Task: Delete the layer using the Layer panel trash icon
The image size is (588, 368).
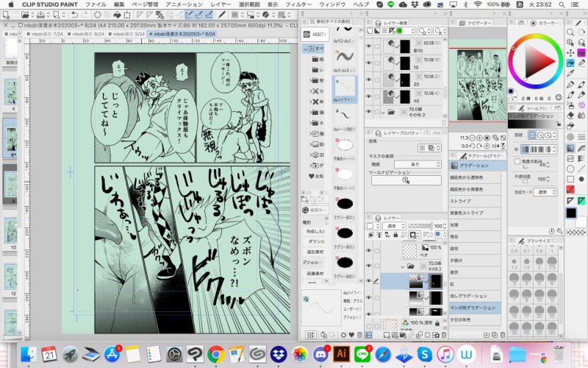Action: point(444,335)
